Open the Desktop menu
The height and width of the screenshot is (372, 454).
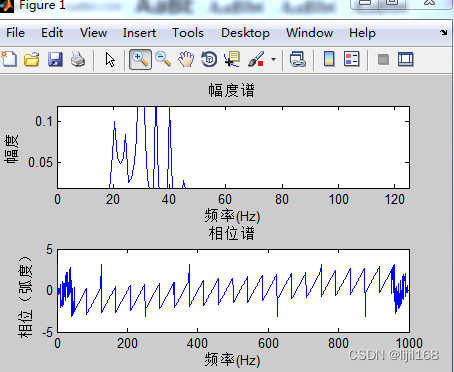tap(245, 33)
